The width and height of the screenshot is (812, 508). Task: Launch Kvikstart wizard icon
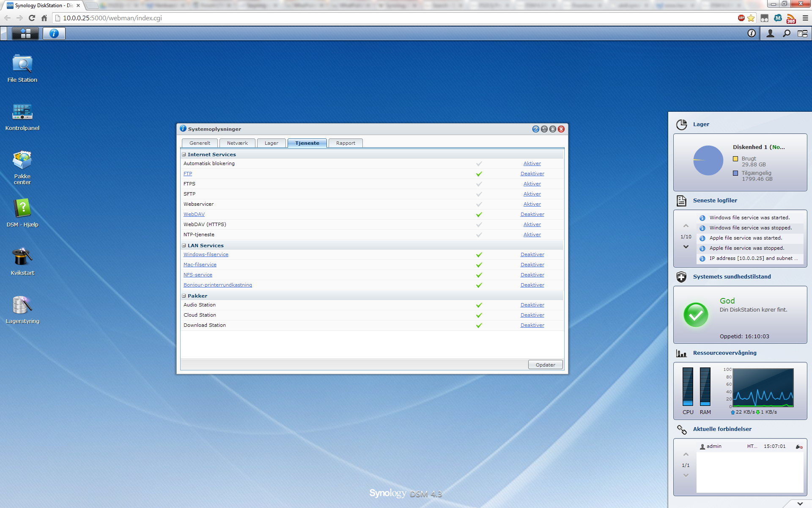(22, 261)
